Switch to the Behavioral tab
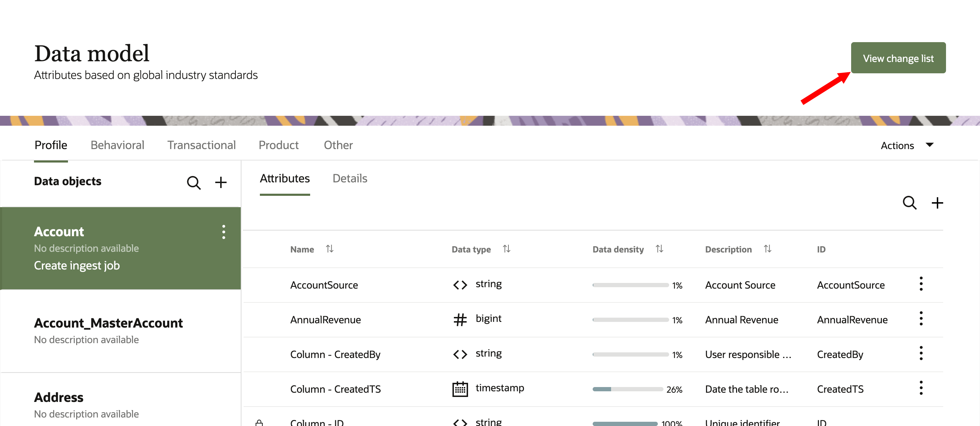980x426 pixels. click(x=117, y=145)
